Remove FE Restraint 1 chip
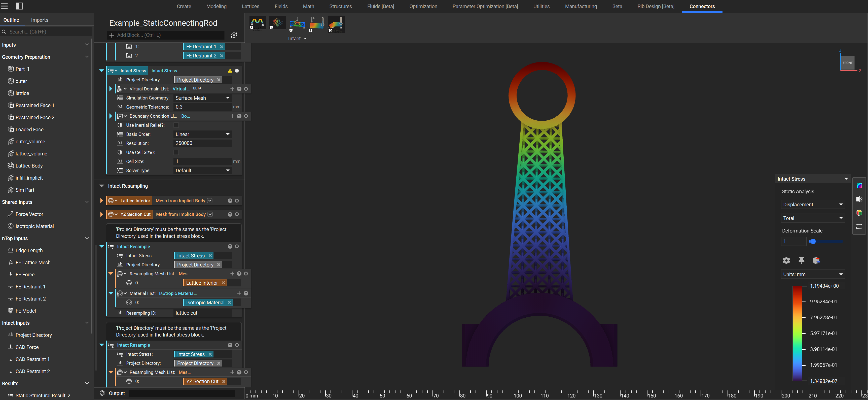 click(222, 47)
